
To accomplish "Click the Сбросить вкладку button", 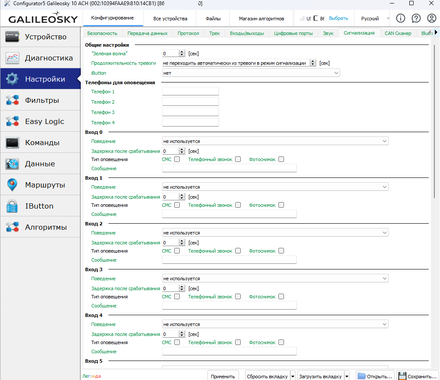I will pyautogui.click(x=267, y=376).
